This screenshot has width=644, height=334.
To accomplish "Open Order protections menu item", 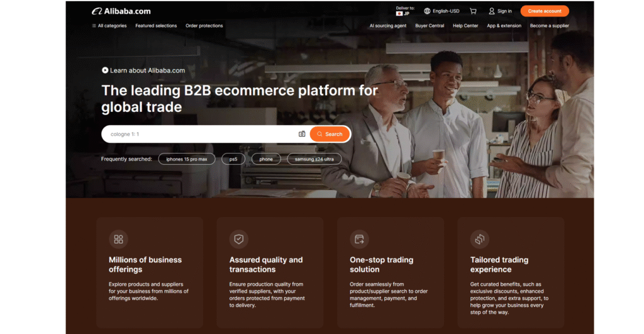I will point(204,26).
